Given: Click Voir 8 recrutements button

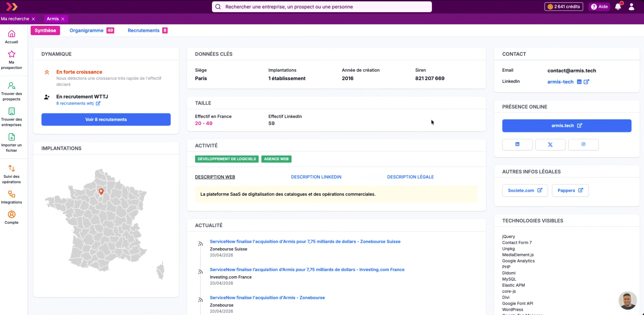Looking at the screenshot, I should click(x=106, y=119).
